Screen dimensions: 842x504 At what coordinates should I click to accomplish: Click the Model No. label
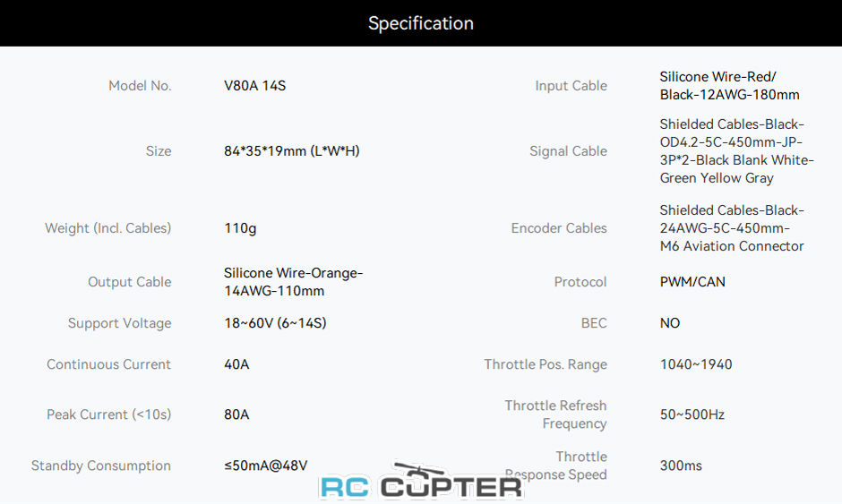point(140,86)
